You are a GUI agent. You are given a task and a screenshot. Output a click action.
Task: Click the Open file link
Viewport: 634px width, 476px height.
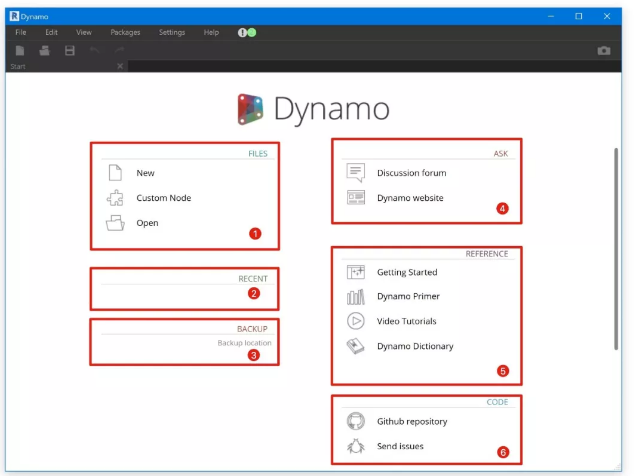tap(147, 223)
